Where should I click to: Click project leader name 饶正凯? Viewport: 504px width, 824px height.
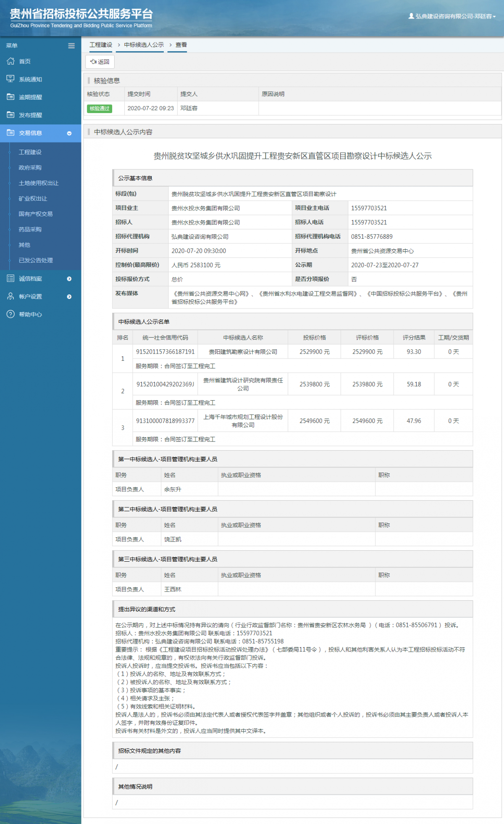(x=173, y=540)
